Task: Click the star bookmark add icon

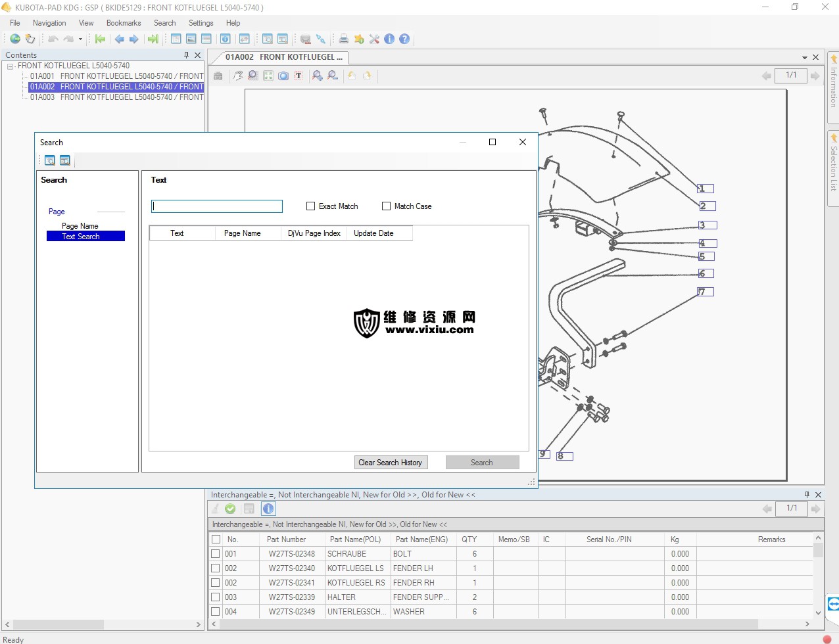Action: pos(359,39)
